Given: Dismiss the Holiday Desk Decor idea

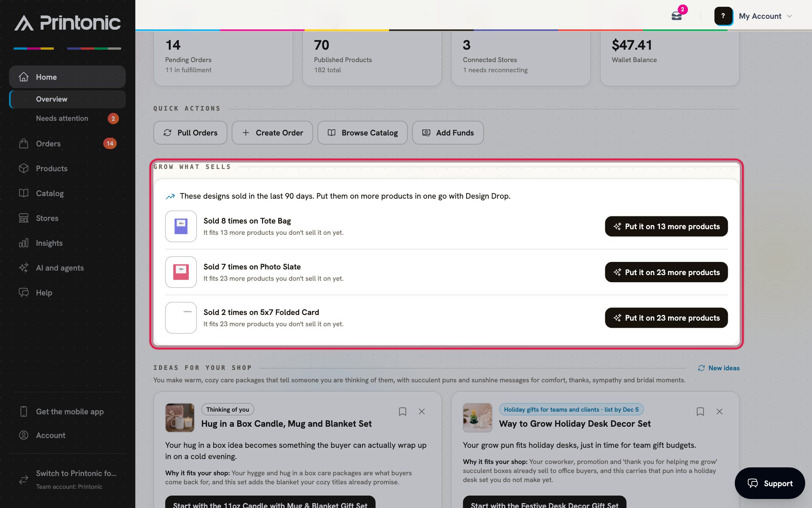Looking at the screenshot, I should 720,411.
